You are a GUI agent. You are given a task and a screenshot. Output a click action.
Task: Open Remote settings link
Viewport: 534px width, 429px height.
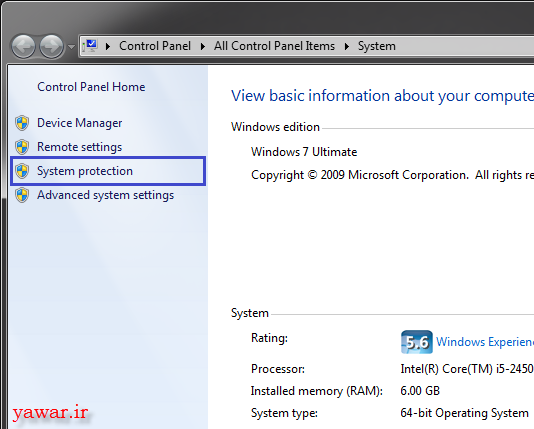click(x=80, y=147)
